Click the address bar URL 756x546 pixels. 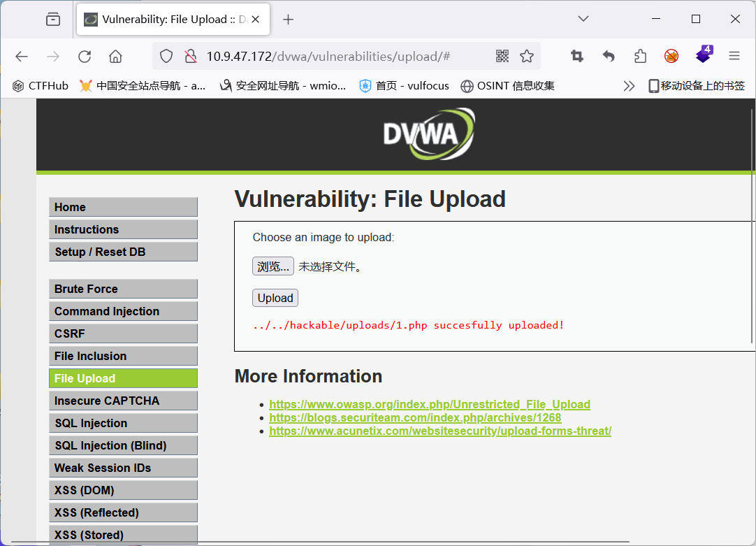(328, 57)
